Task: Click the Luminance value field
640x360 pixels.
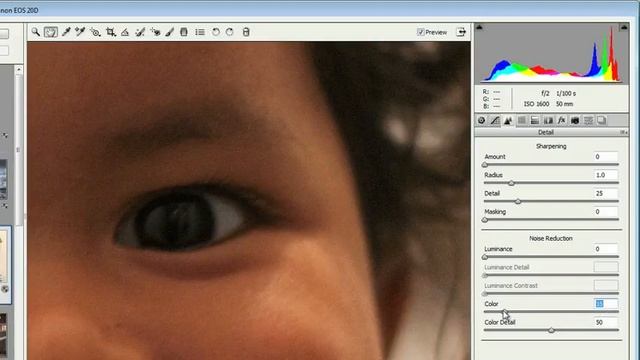Action: (606, 249)
